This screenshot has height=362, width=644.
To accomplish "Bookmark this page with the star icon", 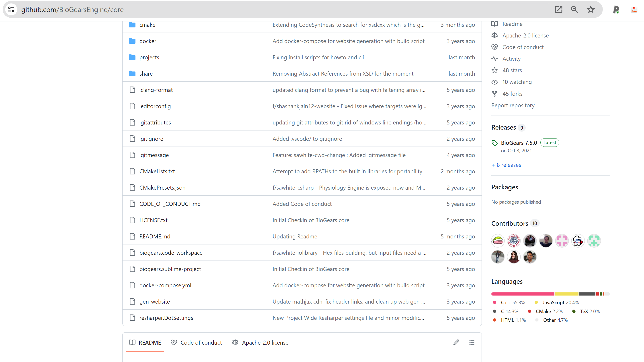I will [x=591, y=10].
